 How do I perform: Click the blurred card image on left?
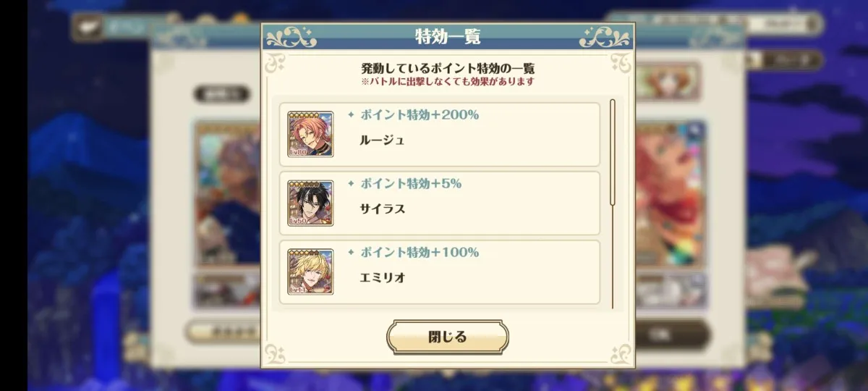(x=227, y=194)
